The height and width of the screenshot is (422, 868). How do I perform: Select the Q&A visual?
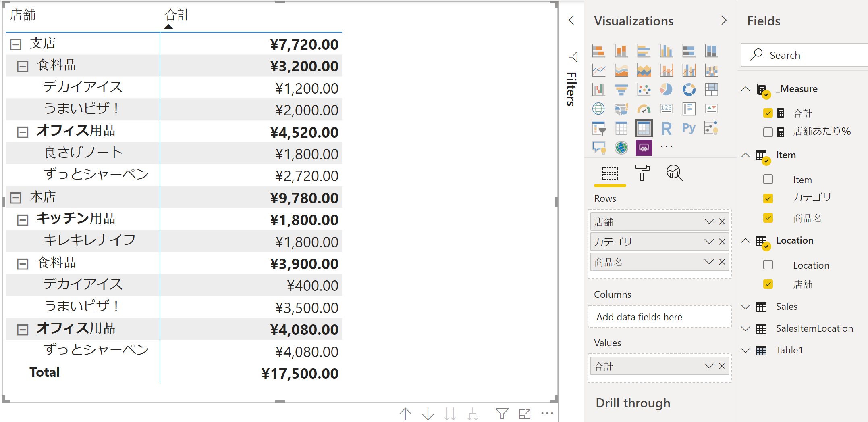(598, 148)
